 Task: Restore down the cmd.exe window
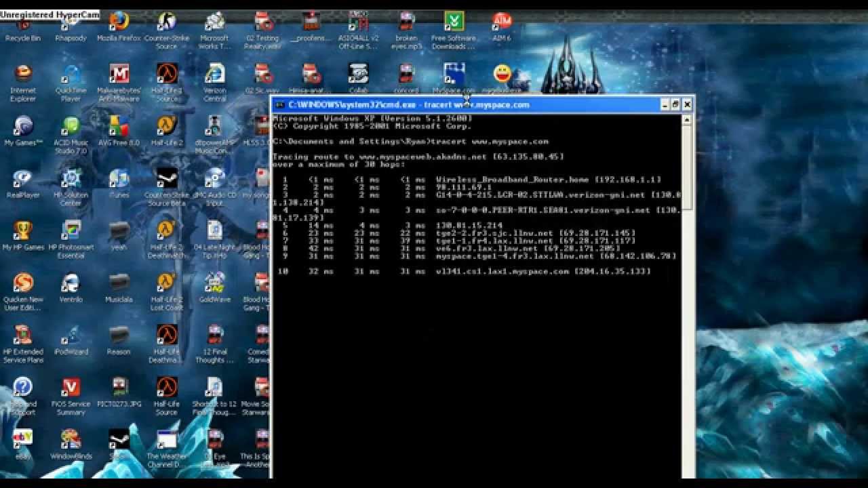pos(675,104)
